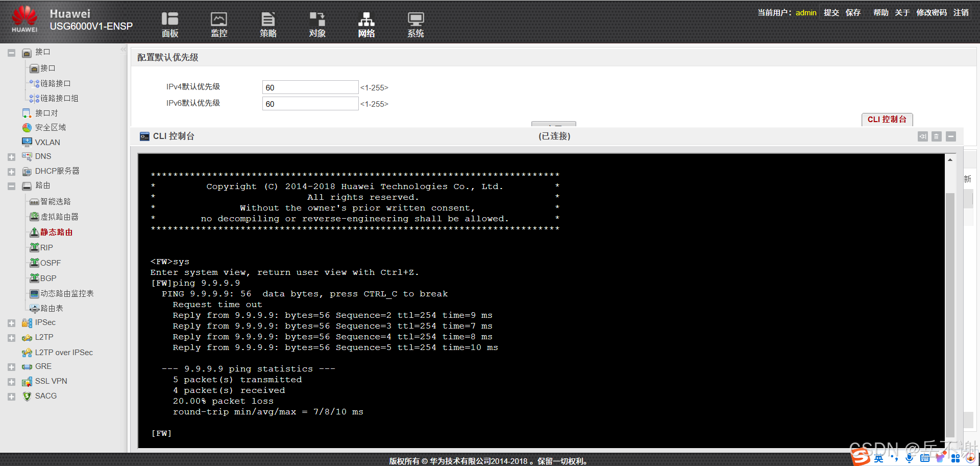The width and height of the screenshot is (980, 466).
Task: Open the BGP routing item
Action: (48, 278)
